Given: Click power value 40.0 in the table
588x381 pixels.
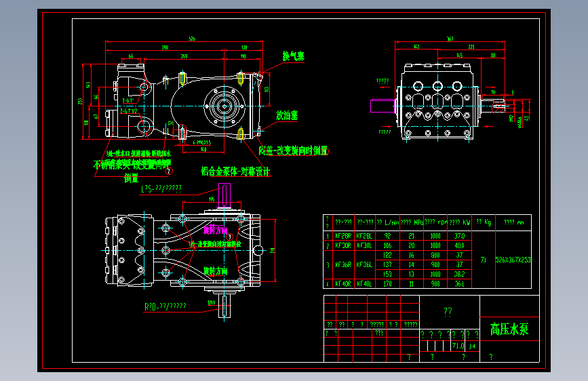Looking at the screenshot, I should coord(459,245).
